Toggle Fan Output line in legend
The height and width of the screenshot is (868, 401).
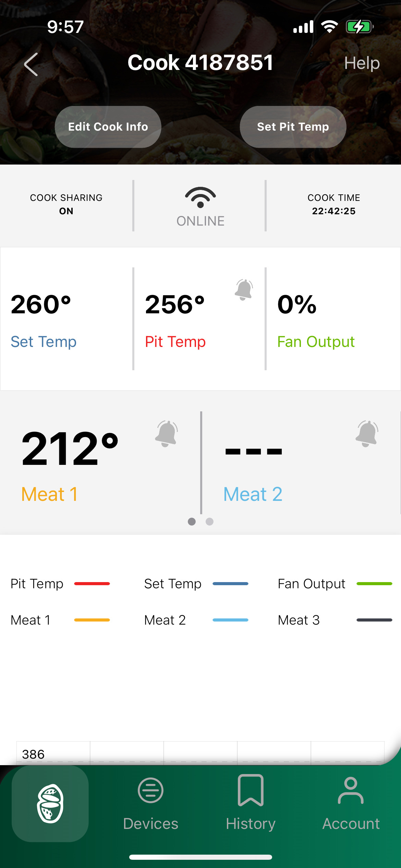point(335,583)
